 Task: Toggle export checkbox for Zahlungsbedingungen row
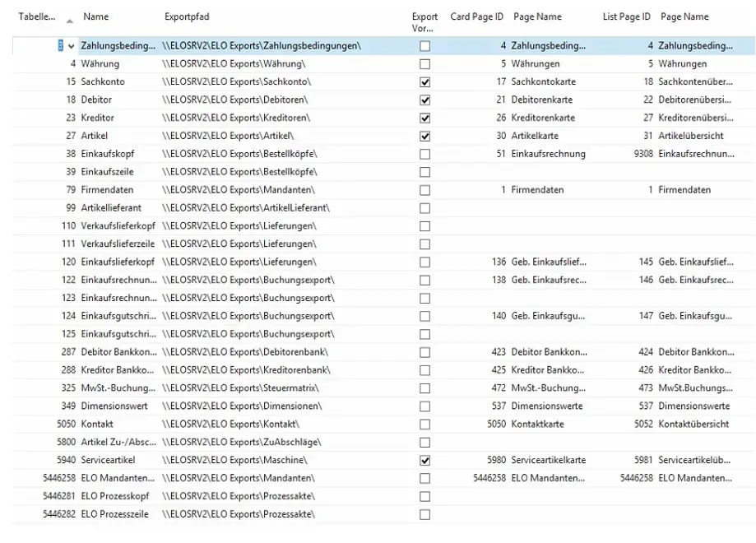click(424, 46)
